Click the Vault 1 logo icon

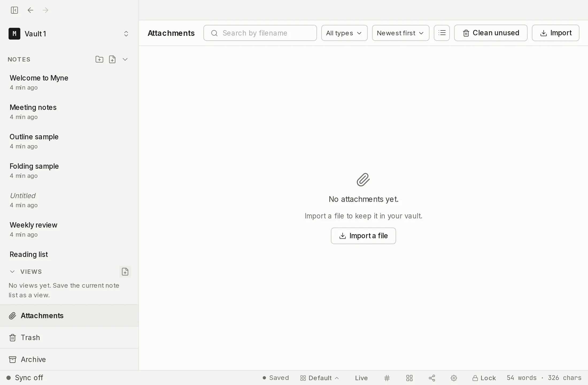(x=14, y=34)
